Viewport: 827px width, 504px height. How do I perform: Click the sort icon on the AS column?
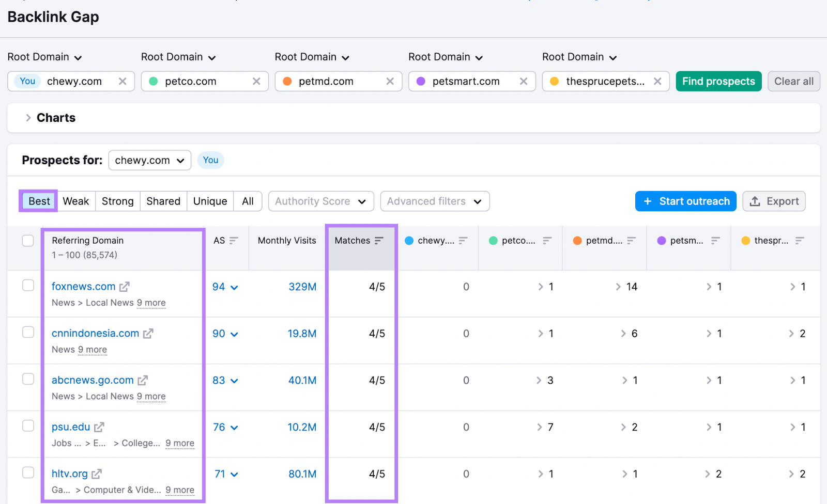(234, 240)
